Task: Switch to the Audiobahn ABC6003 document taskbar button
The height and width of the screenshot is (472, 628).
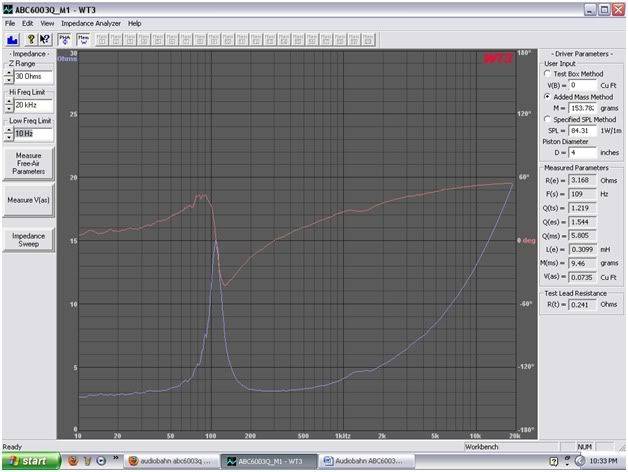Action: (x=367, y=461)
